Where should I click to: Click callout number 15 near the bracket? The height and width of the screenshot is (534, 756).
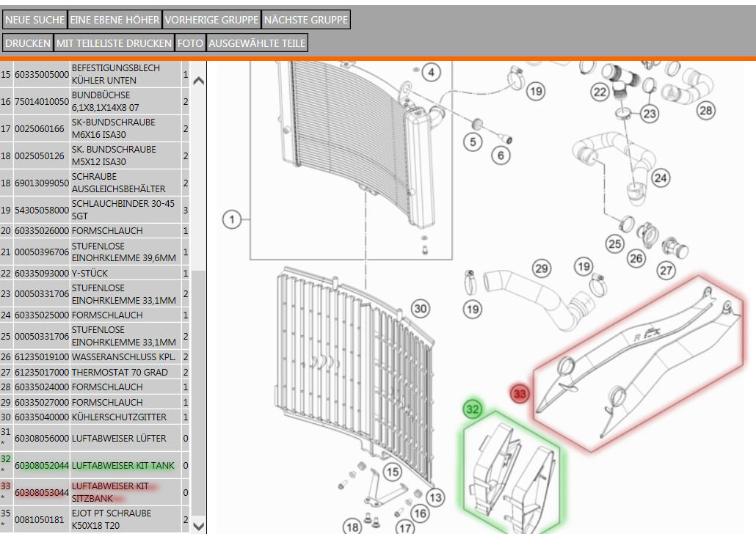pyautogui.click(x=393, y=472)
